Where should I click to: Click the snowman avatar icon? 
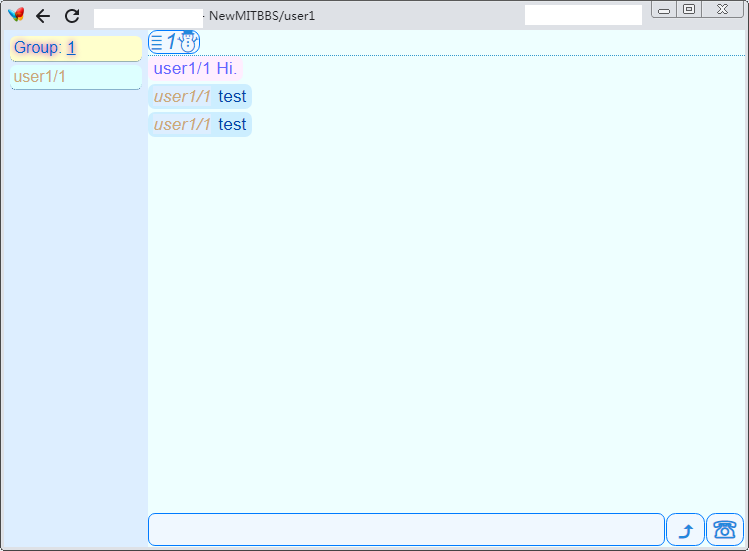pos(189,42)
